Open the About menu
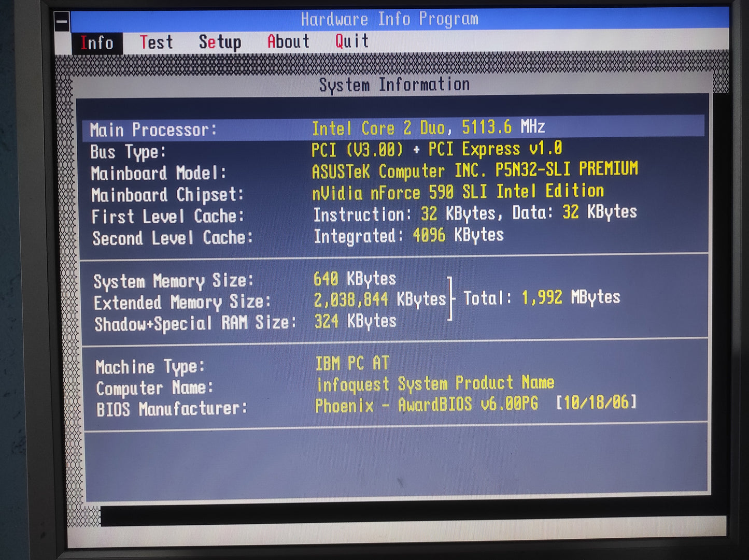This screenshot has width=749, height=560. pyautogui.click(x=288, y=41)
